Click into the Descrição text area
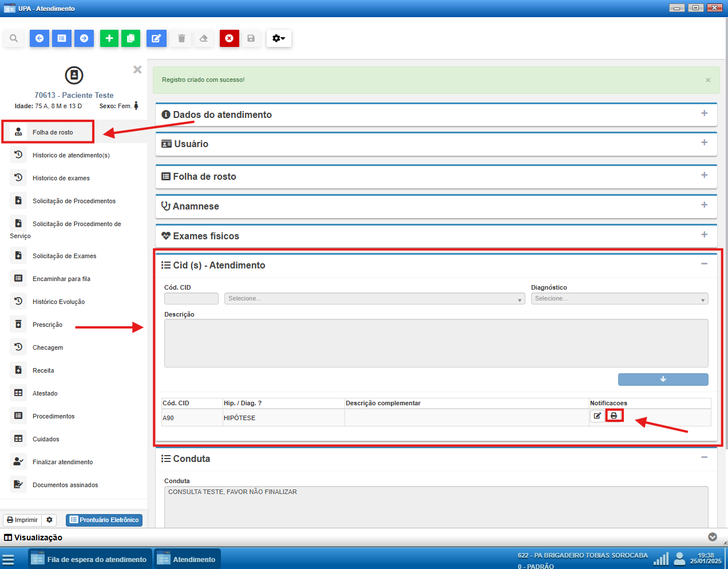 click(x=436, y=343)
